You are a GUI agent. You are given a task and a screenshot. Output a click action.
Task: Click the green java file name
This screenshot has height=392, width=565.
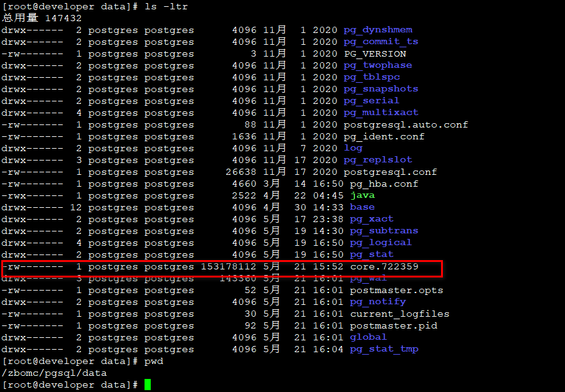coord(362,195)
